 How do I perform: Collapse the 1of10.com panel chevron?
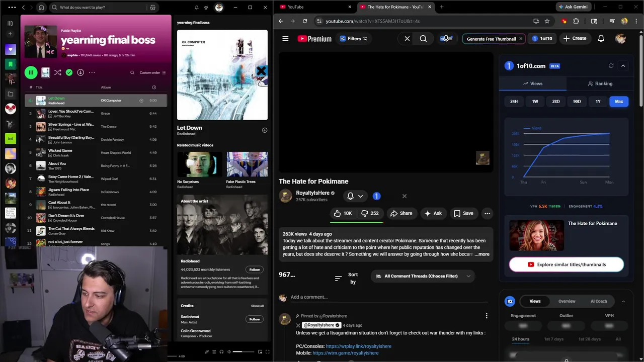pyautogui.click(x=623, y=66)
